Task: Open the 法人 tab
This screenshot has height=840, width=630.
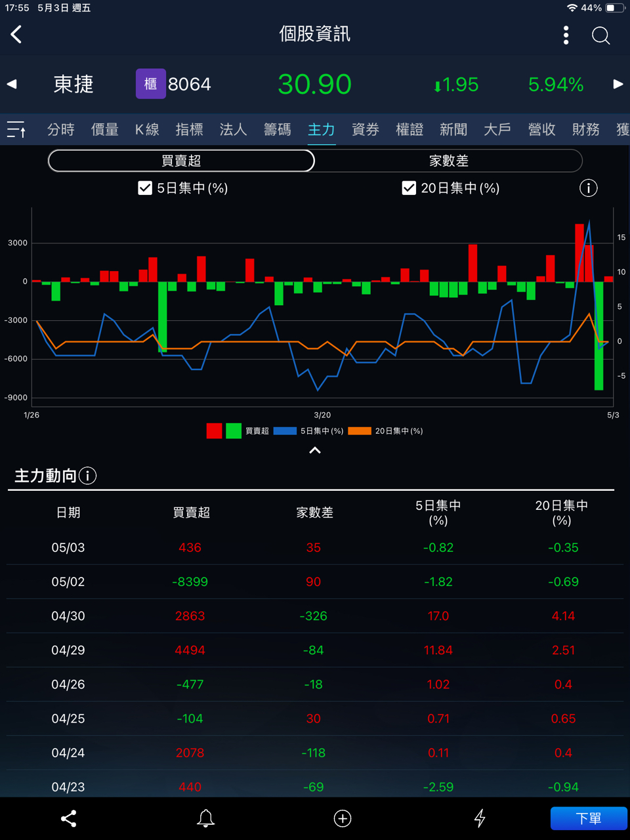Action: 233,129
